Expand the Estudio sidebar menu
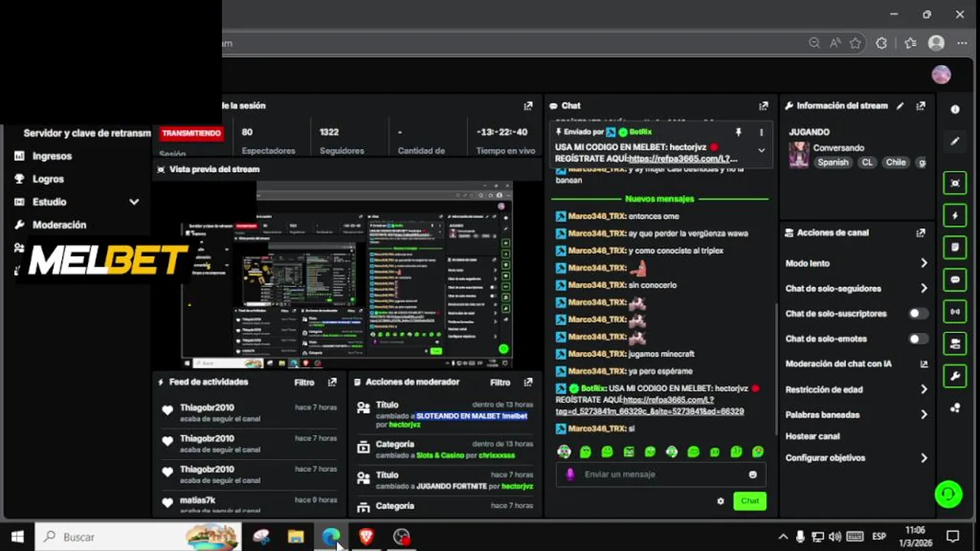This screenshot has width=980, height=551. 134,202
